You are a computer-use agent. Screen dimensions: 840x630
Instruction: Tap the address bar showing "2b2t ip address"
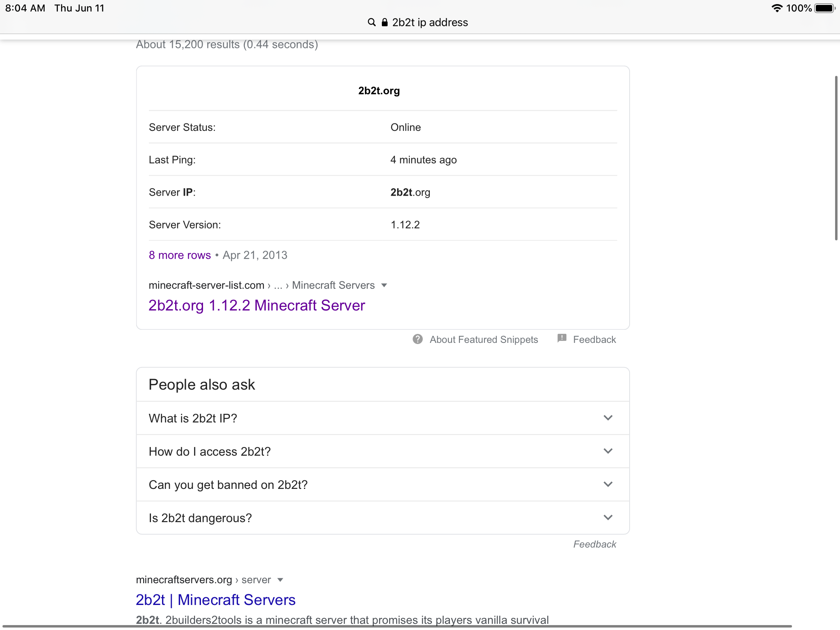[x=429, y=22]
